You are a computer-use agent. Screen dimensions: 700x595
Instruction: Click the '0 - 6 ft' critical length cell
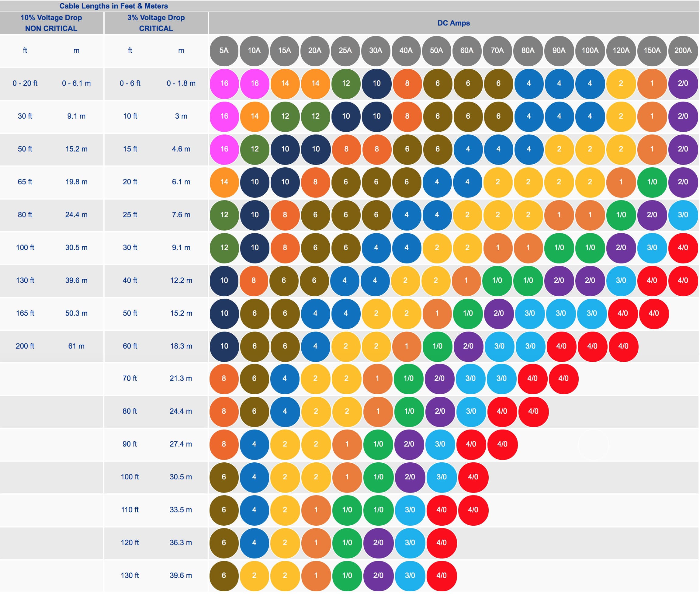pos(130,83)
